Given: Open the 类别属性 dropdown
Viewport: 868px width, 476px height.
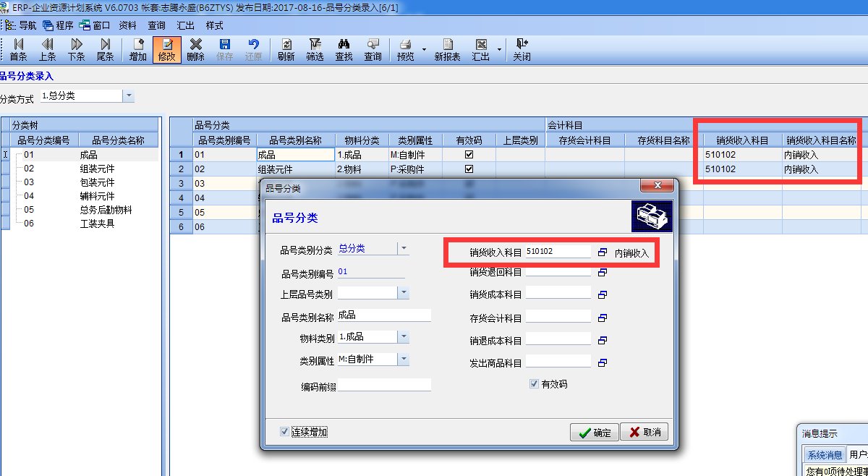Looking at the screenshot, I should tap(404, 359).
